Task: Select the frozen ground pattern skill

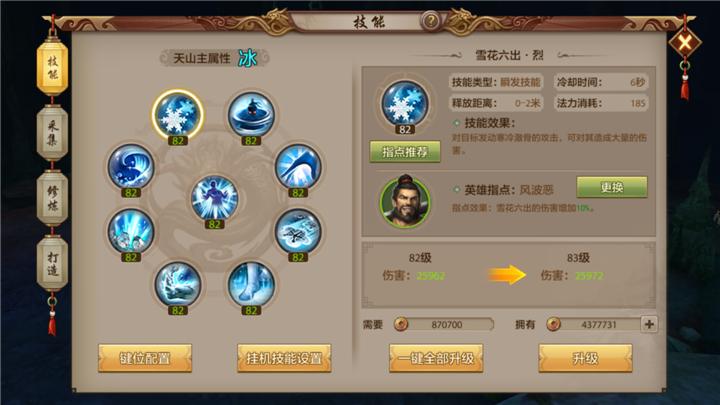Action: pos(298,231)
